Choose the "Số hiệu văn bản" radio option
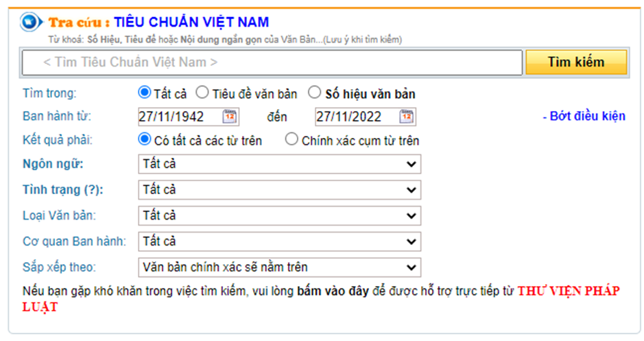This screenshot has width=644, height=341. pos(314,93)
